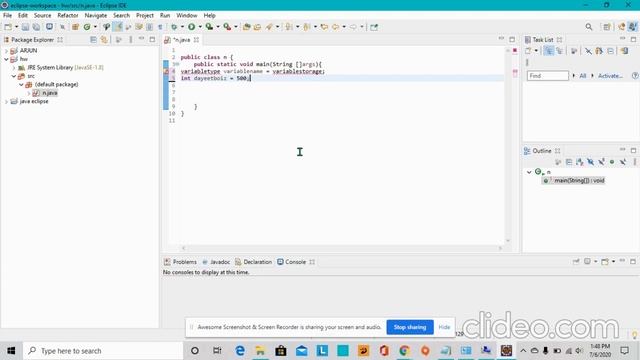Screen dimensions: 640x360
Task: Open the Source menu
Action: click(42, 15)
